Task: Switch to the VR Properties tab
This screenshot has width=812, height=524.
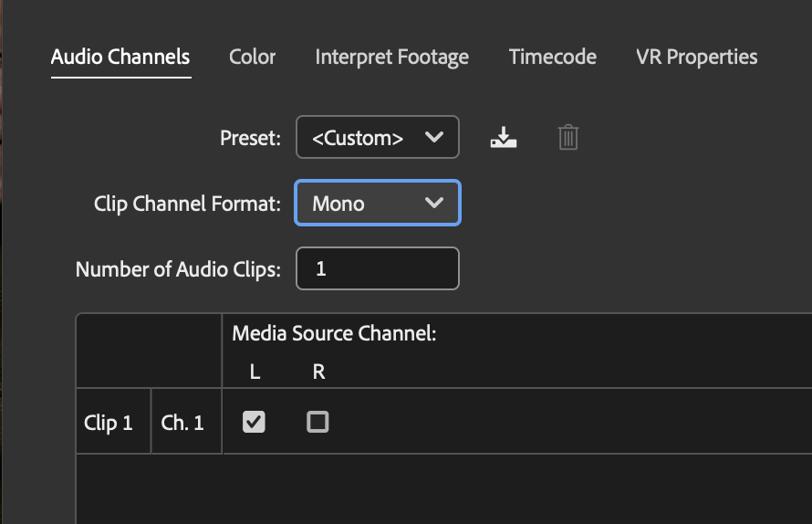Action: point(696,57)
